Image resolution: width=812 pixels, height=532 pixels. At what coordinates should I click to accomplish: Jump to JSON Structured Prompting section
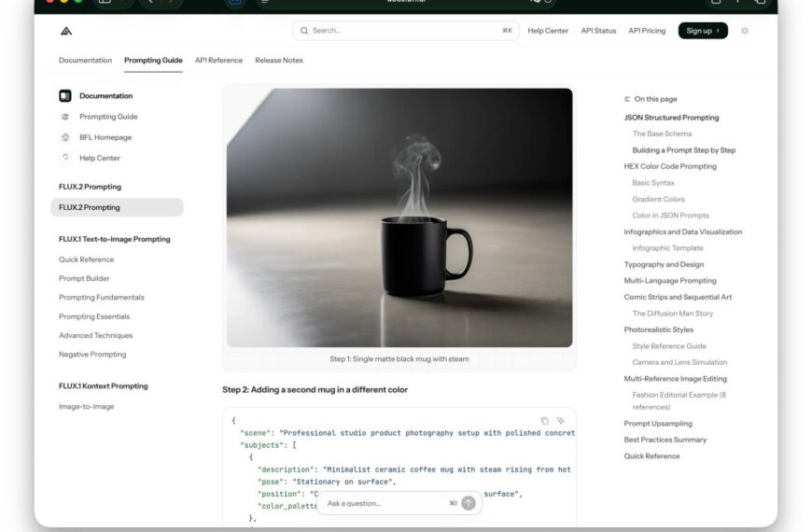(x=671, y=118)
